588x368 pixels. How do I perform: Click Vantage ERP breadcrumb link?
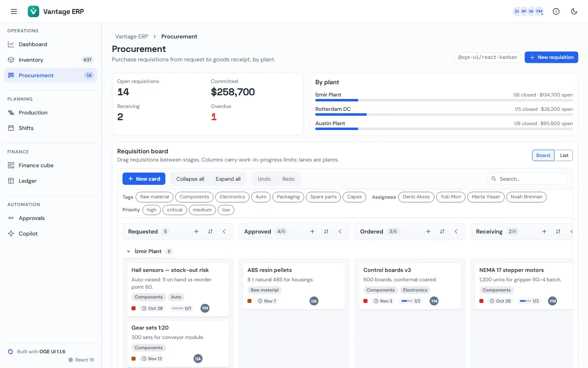pos(131,36)
